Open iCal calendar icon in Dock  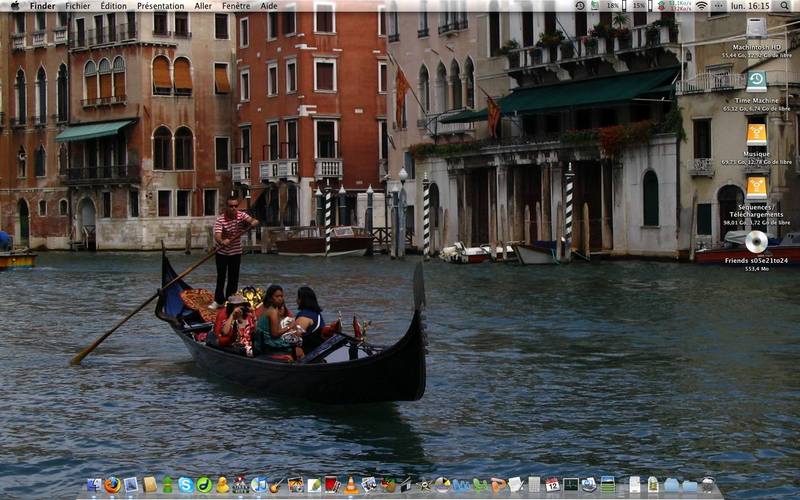(553, 484)
